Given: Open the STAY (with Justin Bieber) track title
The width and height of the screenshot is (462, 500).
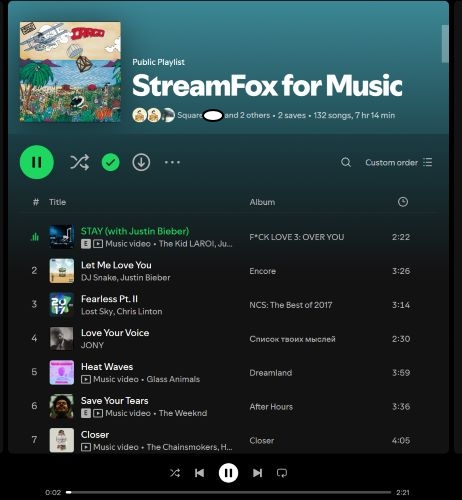Looking at the screenshot, I should point(135,231).
